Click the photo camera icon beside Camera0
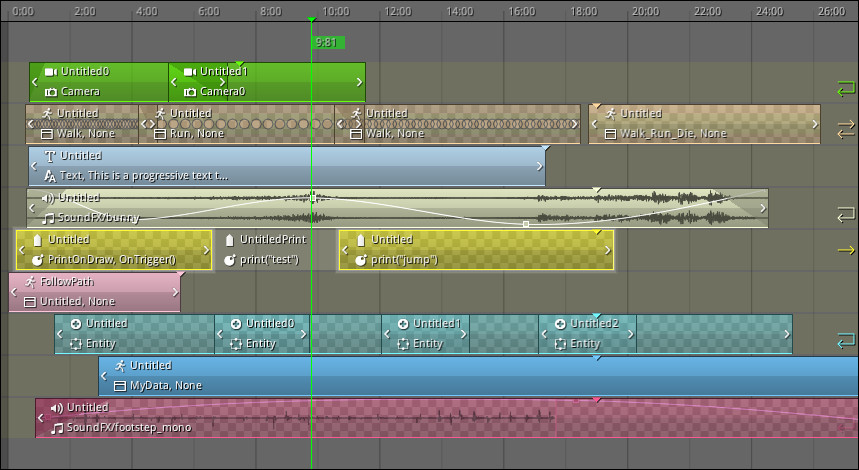Viewport: 859px width, 470px height. [190, 92]
